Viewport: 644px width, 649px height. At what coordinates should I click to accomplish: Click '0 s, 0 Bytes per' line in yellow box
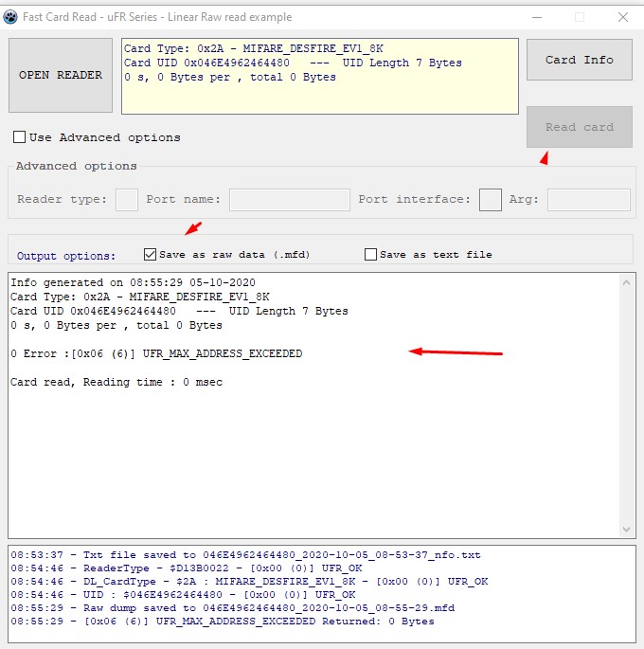(x=230, y=77)
